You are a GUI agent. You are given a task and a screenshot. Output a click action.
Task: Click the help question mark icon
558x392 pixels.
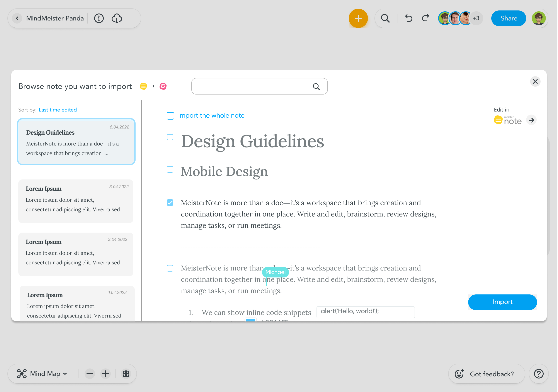pyautogui.click(x=539, y=373)
